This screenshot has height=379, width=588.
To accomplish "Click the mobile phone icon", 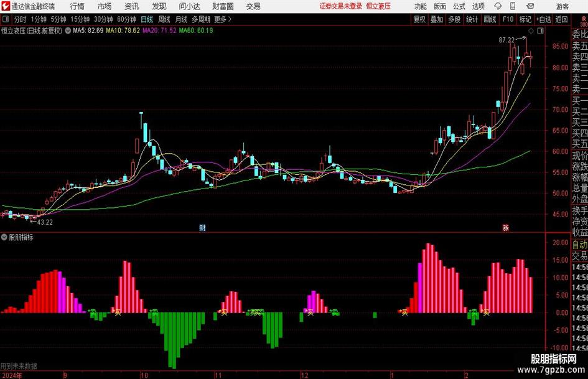I will 513,6.
